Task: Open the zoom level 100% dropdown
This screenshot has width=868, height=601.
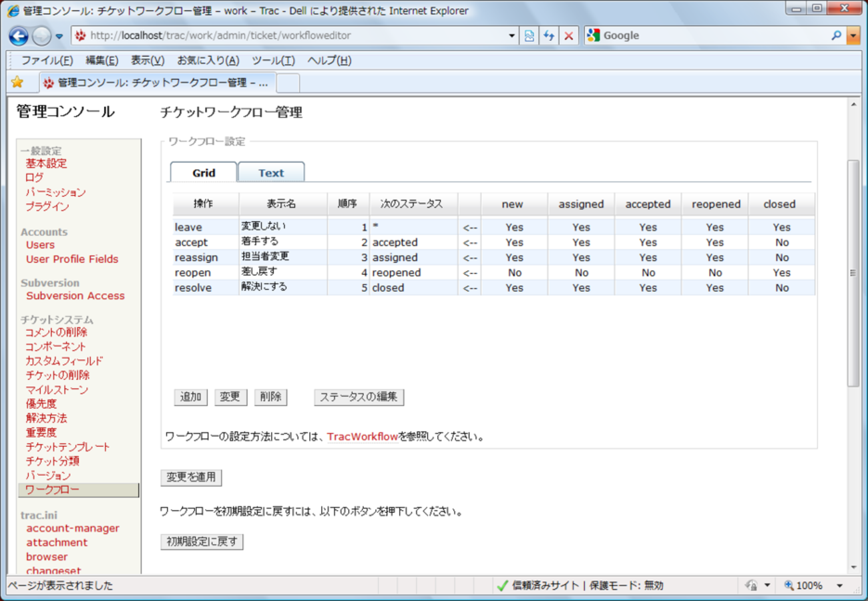Action: pos(839,586)
